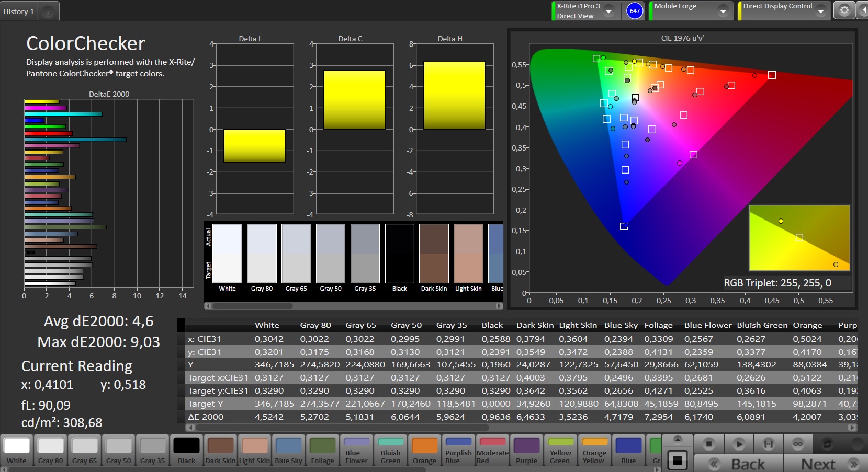Click the Back button

pyautogui.click(x=738, y=464)
